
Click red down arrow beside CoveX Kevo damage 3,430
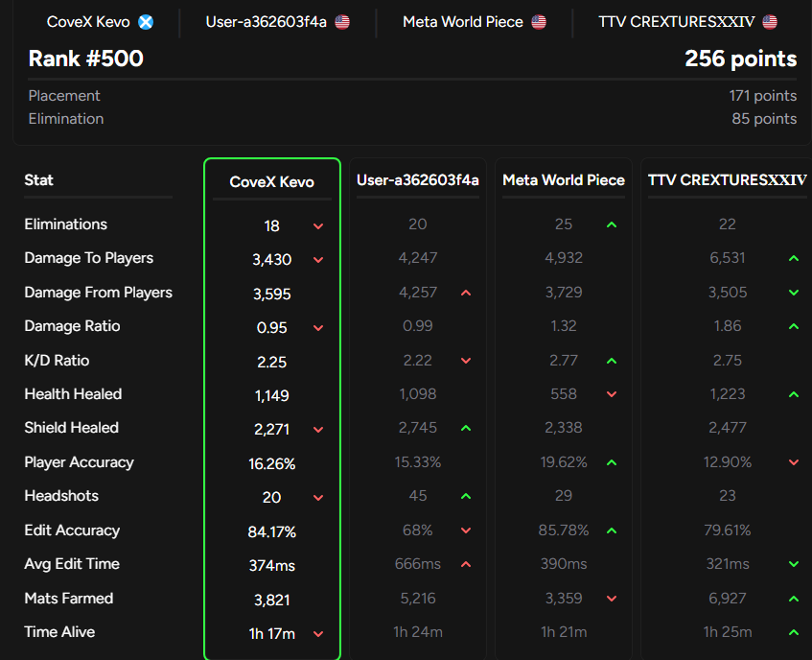(318, 260)
